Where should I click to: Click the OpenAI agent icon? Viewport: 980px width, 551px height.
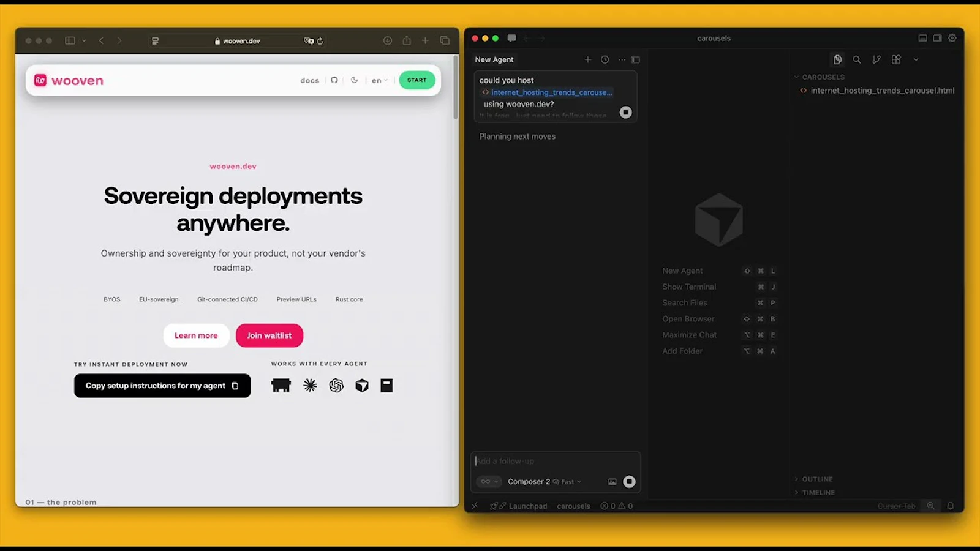click(x=336, y=385)
